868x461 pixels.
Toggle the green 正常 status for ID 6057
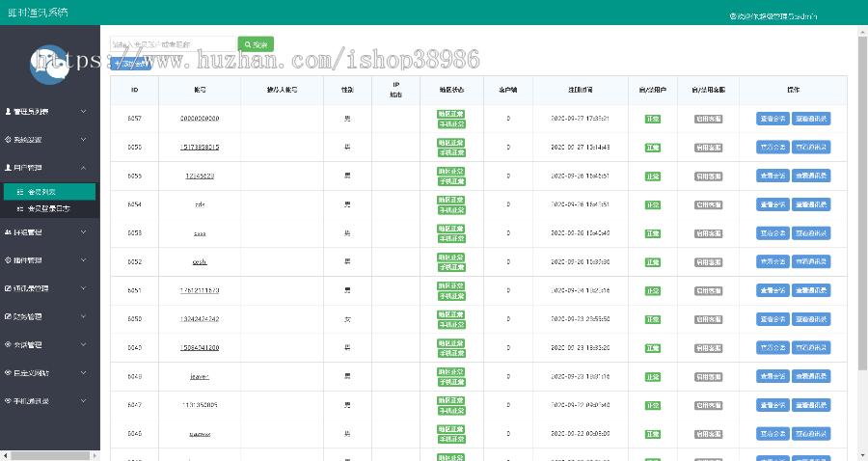[x=653, y=119]
